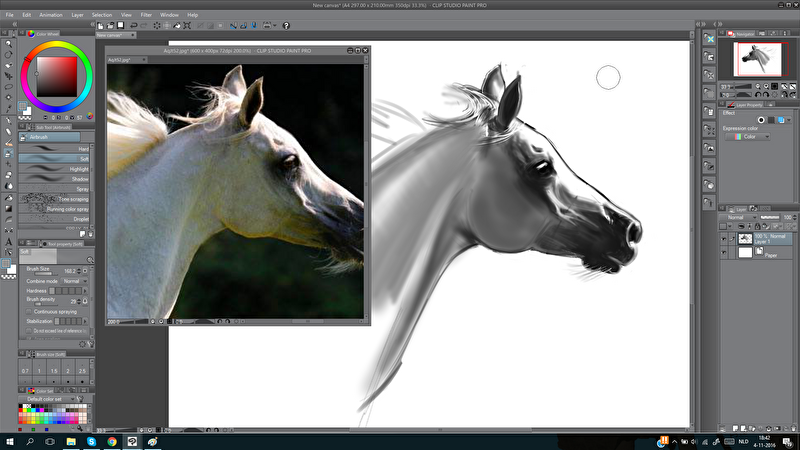Click the Layer 1 thumbnail
Viewport: 800px width, 450px height.
(745, 238)
